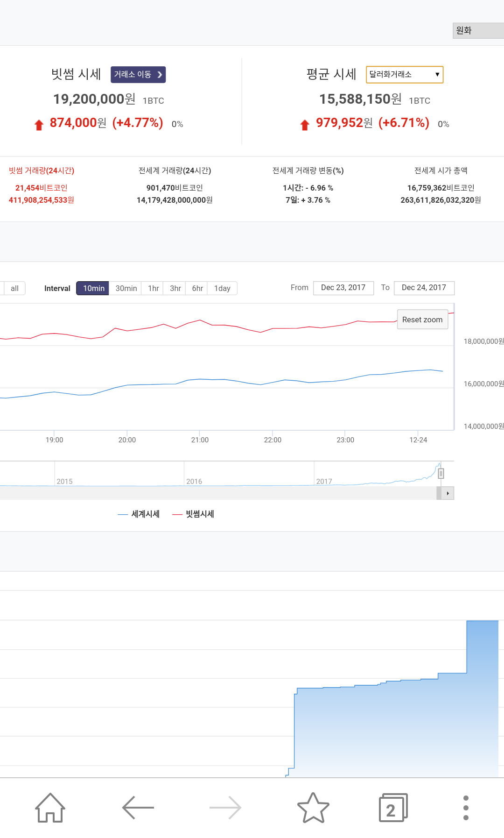Bookmark page with the star icon
The height and width of the screenshot is (838, 504).
pos(313,808)
